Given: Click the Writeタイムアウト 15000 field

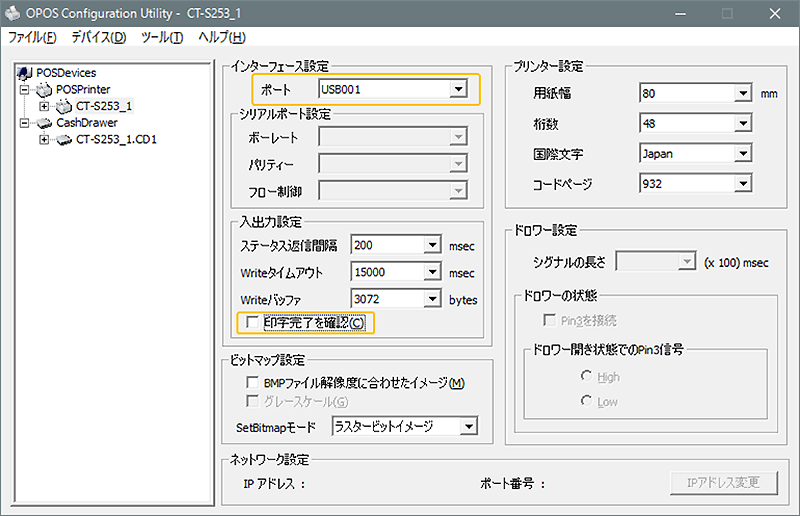Looking at the screenshot, I should pos(388,272).
